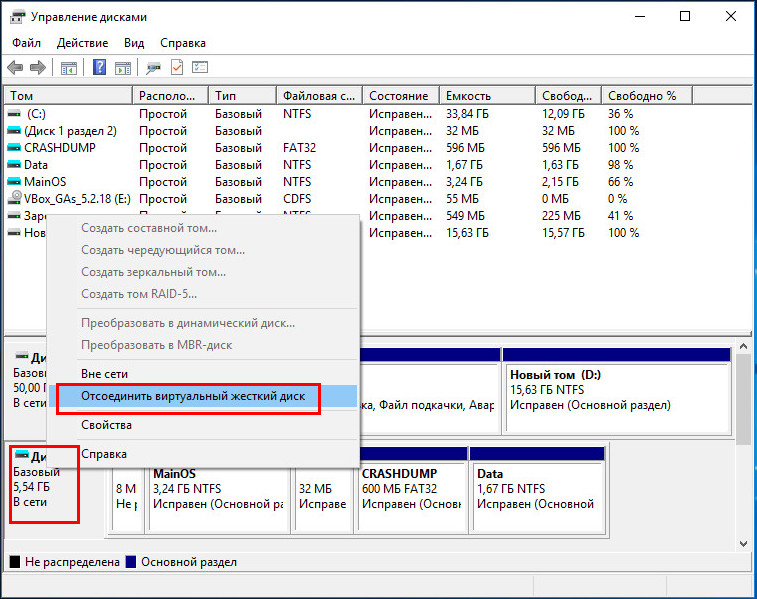Image resolution: width=757 pixels, height=599 pixels.
Task: Sort by the Том column header
Action: pyautogui.click(x=68, y=96)
